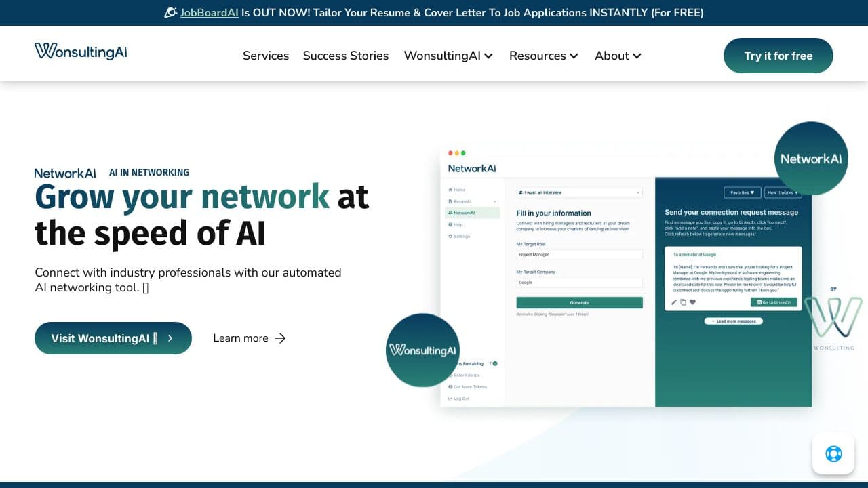Go to Success Stories page

click(x=346, y=56)
